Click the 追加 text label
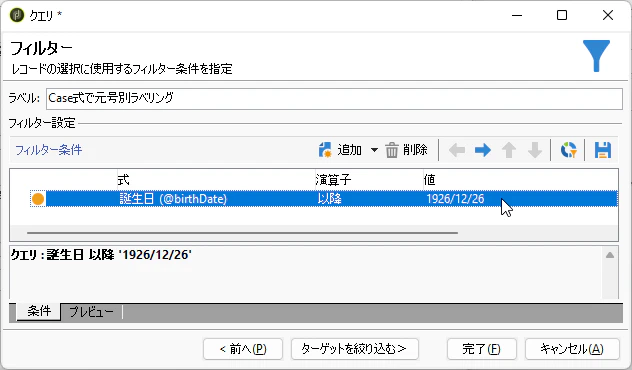 [x=349, y=150]
